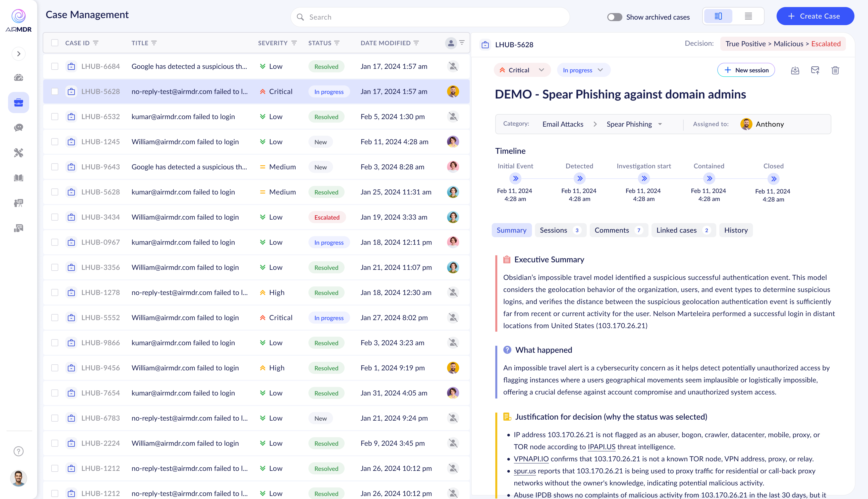Viewport: 868px width, 499px height.
Task: Click the Search input field
Action: point(430,17)
